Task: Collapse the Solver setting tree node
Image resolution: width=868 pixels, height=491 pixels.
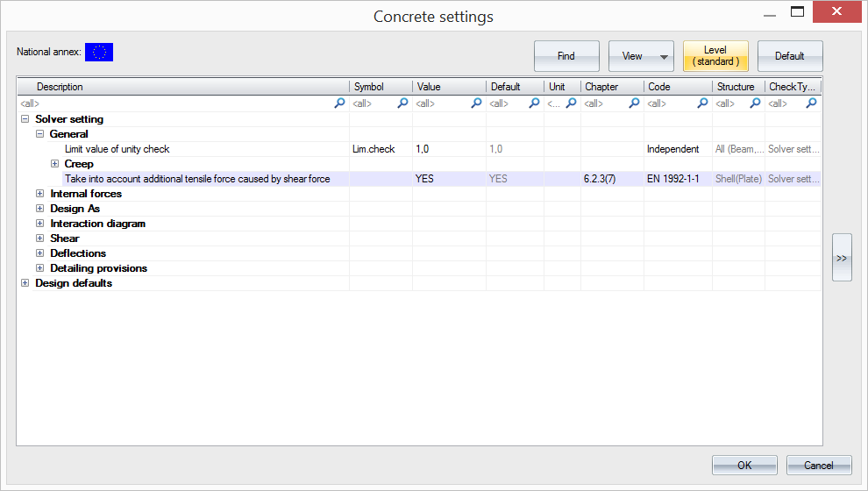Action: coord(25,119)
